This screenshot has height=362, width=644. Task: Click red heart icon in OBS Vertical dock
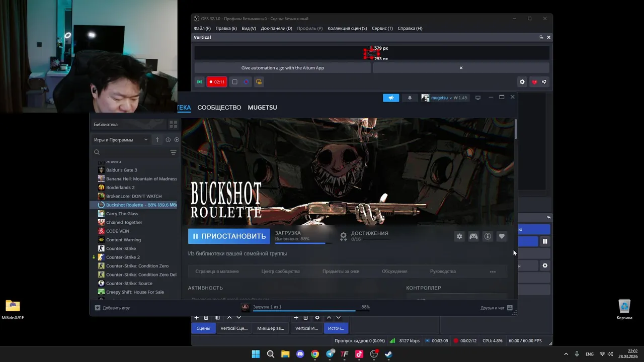(x=534, y=82)
